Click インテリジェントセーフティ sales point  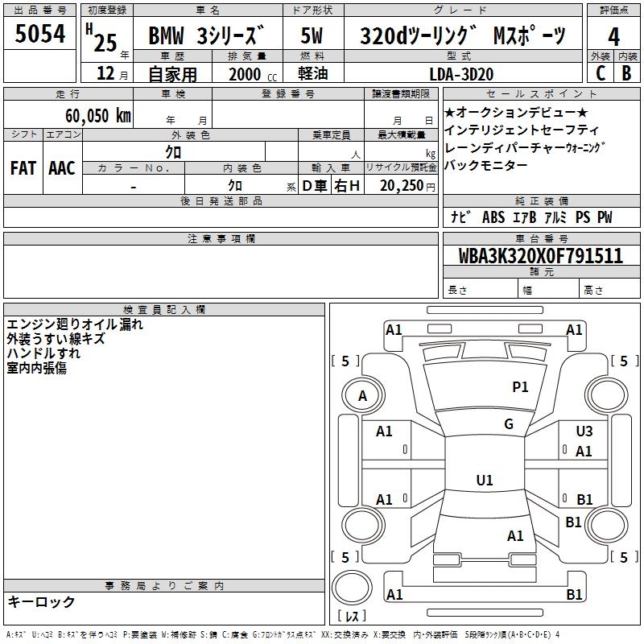[x=522, y=130]
